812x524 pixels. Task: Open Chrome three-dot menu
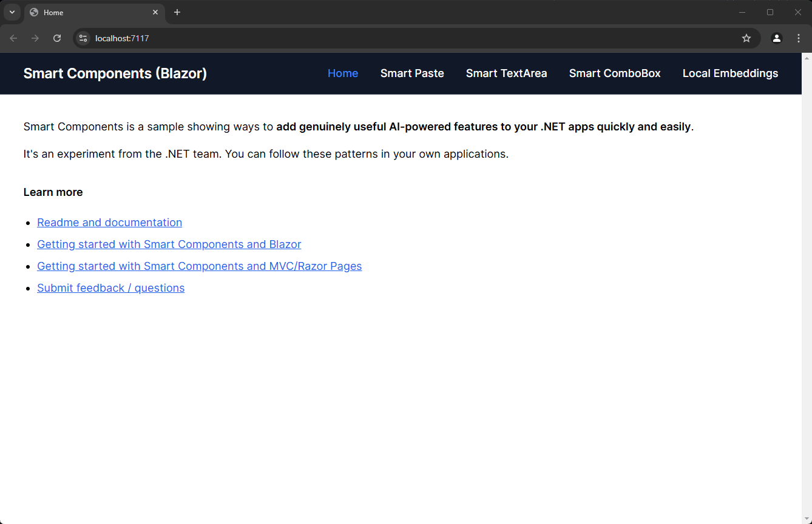[x=799, y=38]
